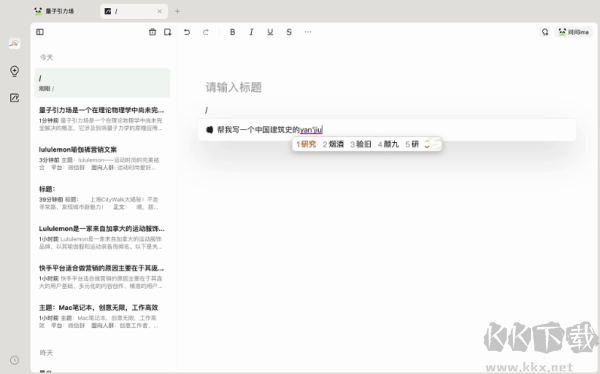Open the 问问ima assistant button

[574, 32]
